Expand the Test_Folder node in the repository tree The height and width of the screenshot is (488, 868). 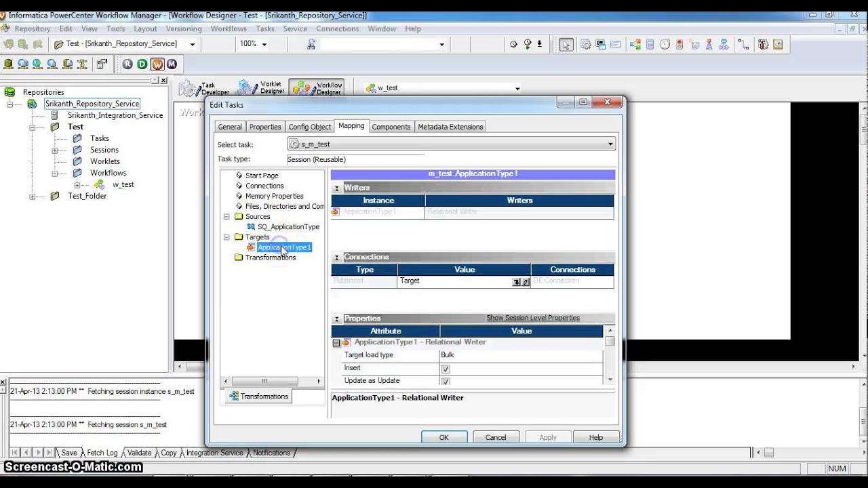pyautogui.click(x=32, y=197)
